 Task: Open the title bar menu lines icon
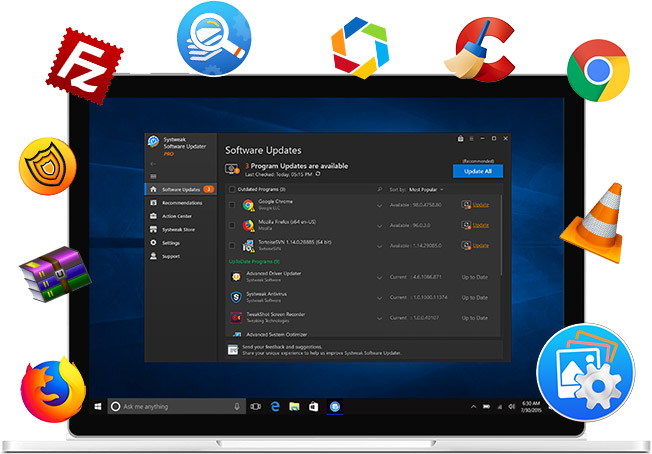[x=472, y=138]
